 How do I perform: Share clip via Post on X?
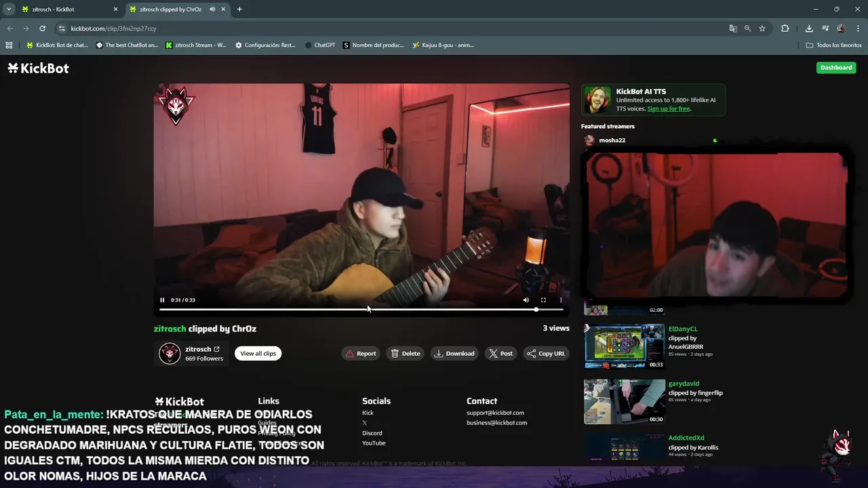(501, 354)
